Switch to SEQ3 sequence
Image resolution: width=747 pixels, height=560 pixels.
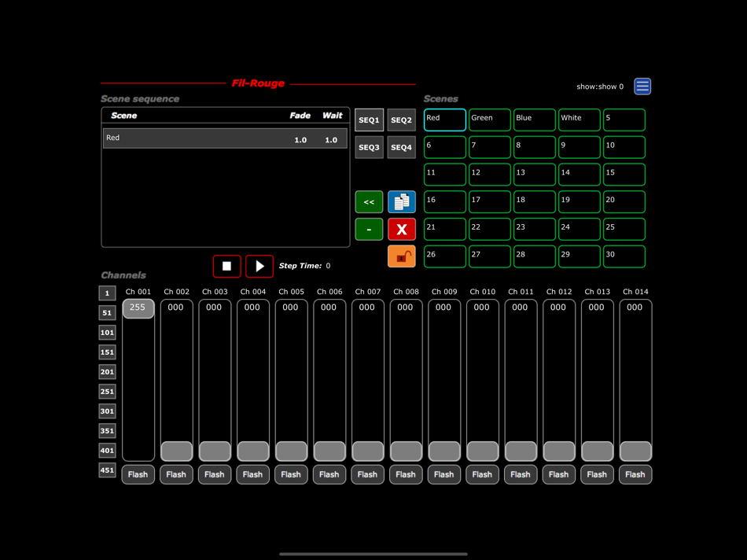click(x=370, y=147)
